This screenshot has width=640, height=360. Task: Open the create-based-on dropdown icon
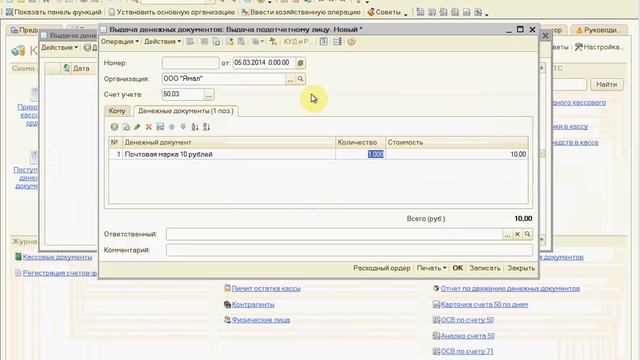pos(257,42)
